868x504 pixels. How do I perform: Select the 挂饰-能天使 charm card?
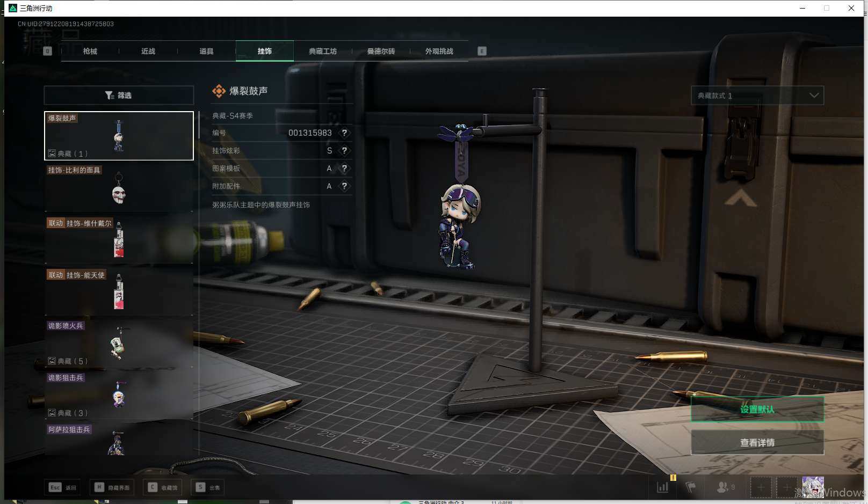pyautogui.click(x=119, y=292)
